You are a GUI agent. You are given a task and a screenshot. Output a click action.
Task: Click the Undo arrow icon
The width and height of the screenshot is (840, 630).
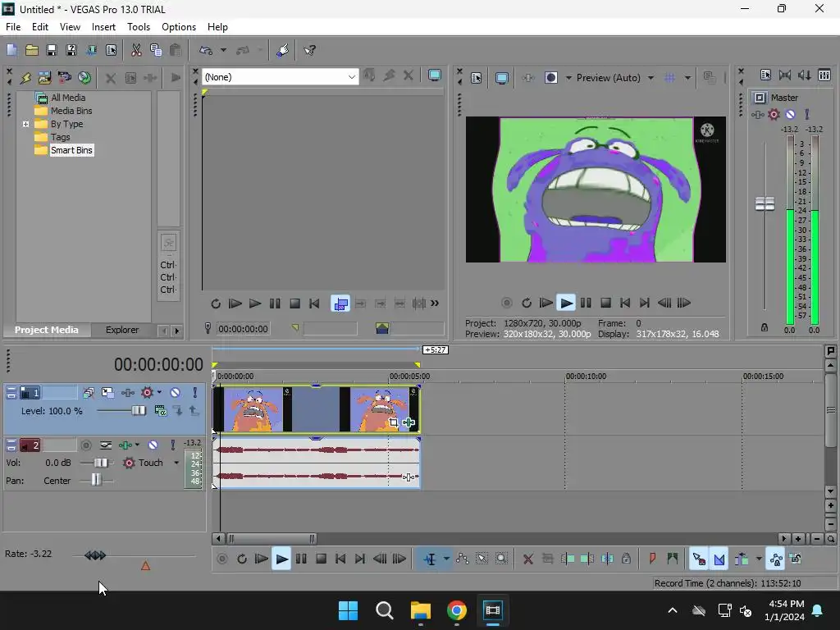[206, 50]
